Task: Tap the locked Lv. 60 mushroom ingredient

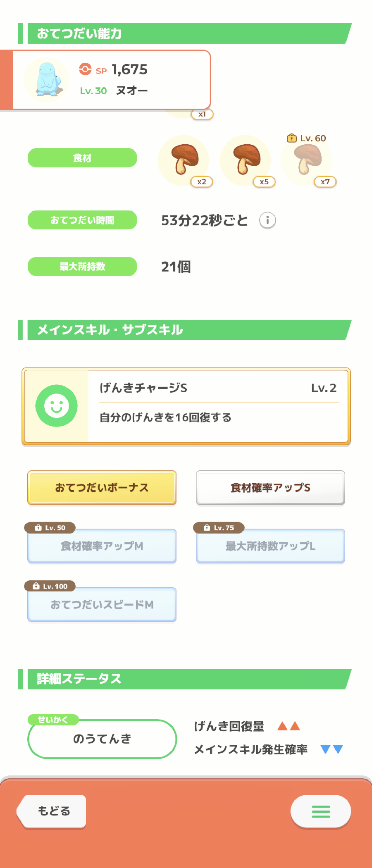Action: click(307, 161)
